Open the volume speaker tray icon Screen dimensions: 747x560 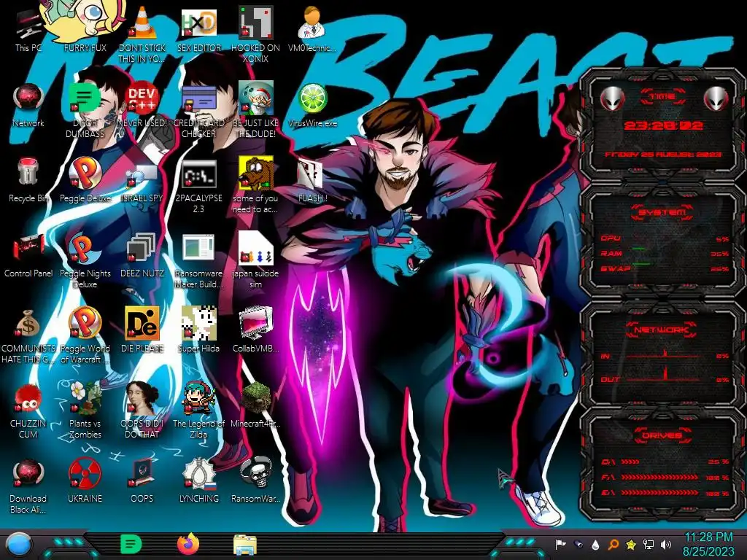coord(666,544)
